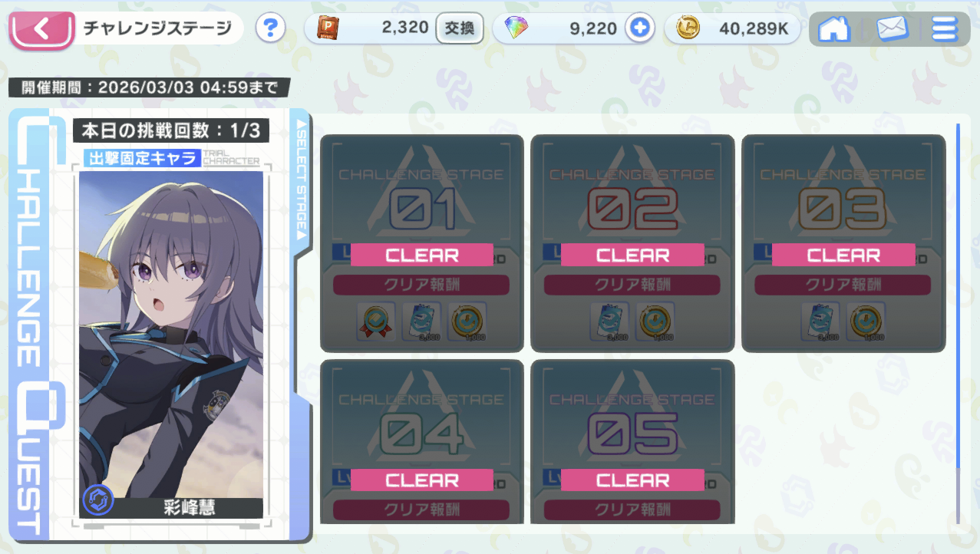Go to the home screen icon
Screen dimensions: 980x554
pyautogui.click(x=834, y=29)
